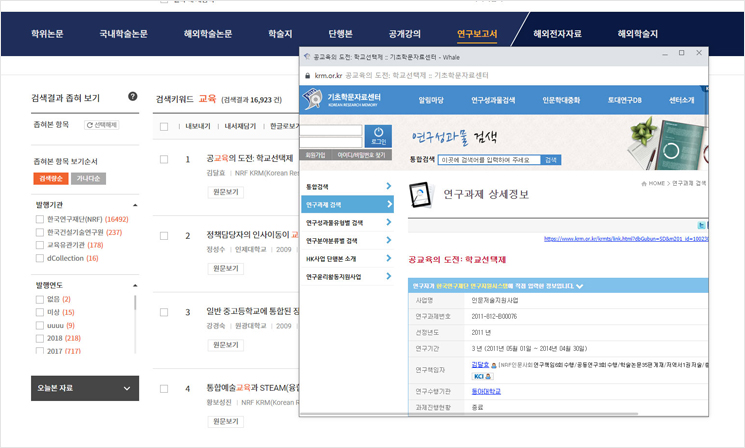Image resolution: width=745 pixels, height=448 pixels.
Task: Check the dCollection filter checkbox
Action: coord(40,258)
